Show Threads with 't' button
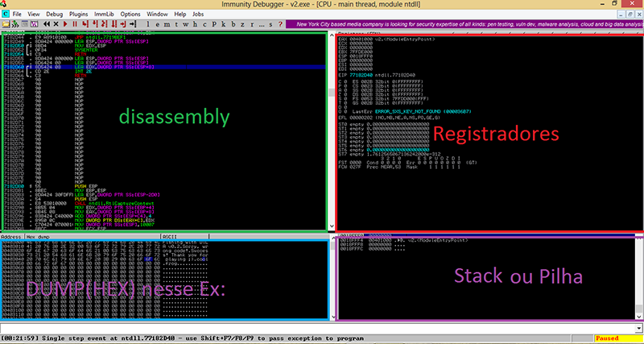 (176, 24)
